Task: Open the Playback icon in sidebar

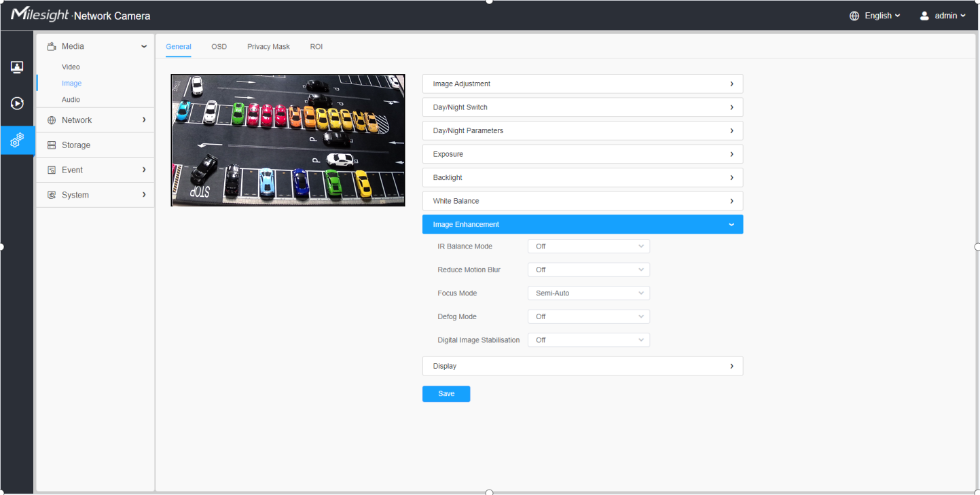Action: [17, 103]
